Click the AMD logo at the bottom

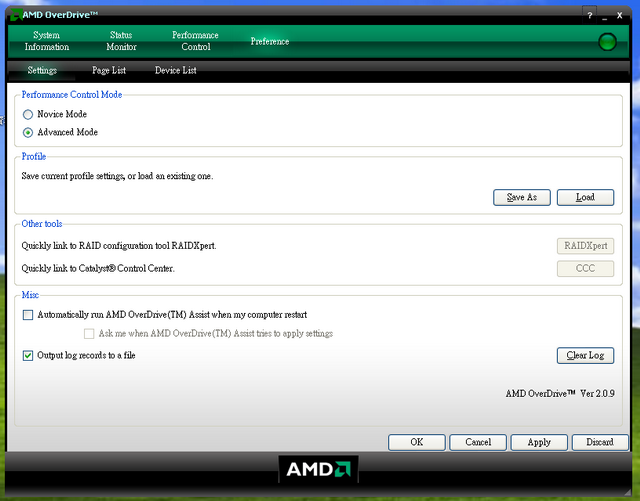pos(318,469)
